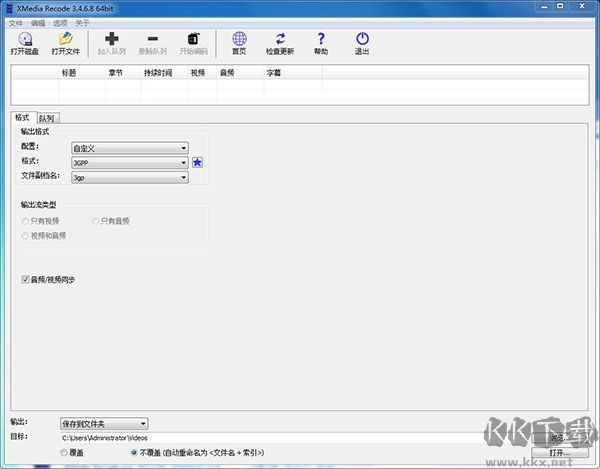Click the 浏览 browse button
600x469 pixels.
559,438
